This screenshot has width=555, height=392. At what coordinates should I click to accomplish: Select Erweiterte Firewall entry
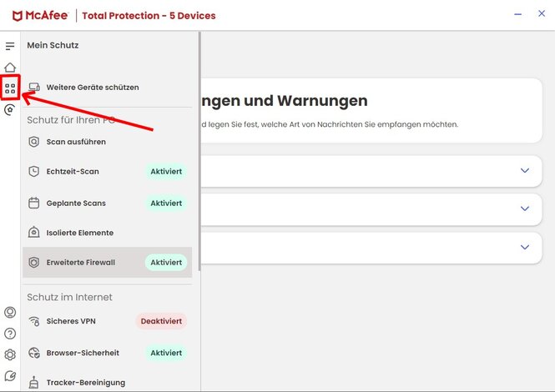point(108,263)
